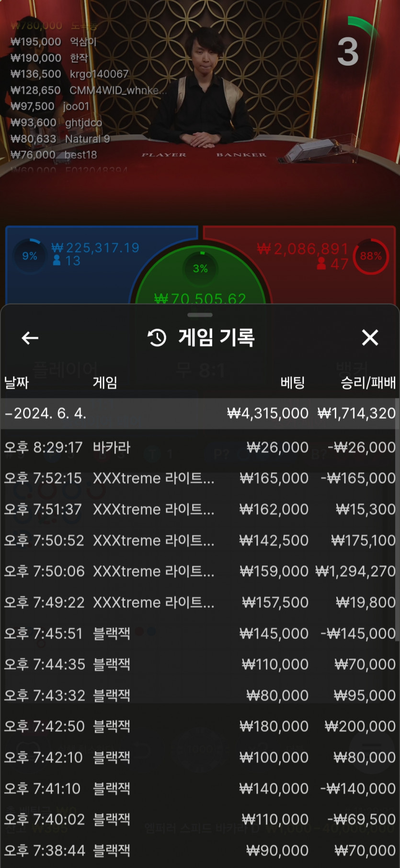This screenshot has width=400, height=868.
Task: Open the 오후 7:49:22 XXXtreme record
Action: (x=200, y=602)
